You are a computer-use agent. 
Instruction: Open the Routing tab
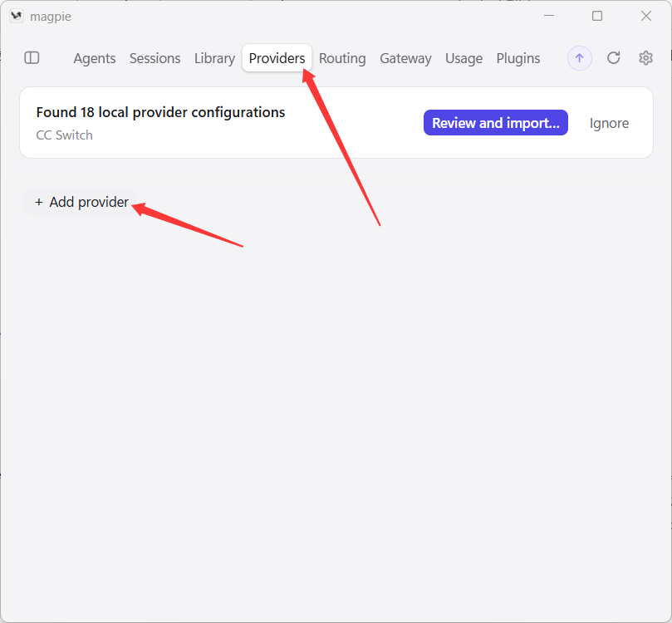[342, 58]
